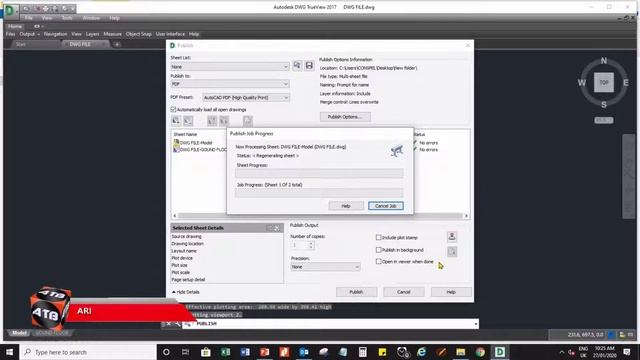Open Internet Explorer from the taskbar
Screen dimensions: 640x360
pyautogui.click(x=422, y=352)
